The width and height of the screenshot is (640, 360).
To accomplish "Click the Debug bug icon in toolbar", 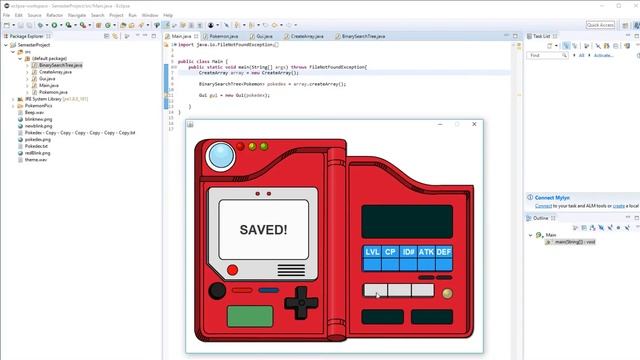I will [x=40, y=25].
